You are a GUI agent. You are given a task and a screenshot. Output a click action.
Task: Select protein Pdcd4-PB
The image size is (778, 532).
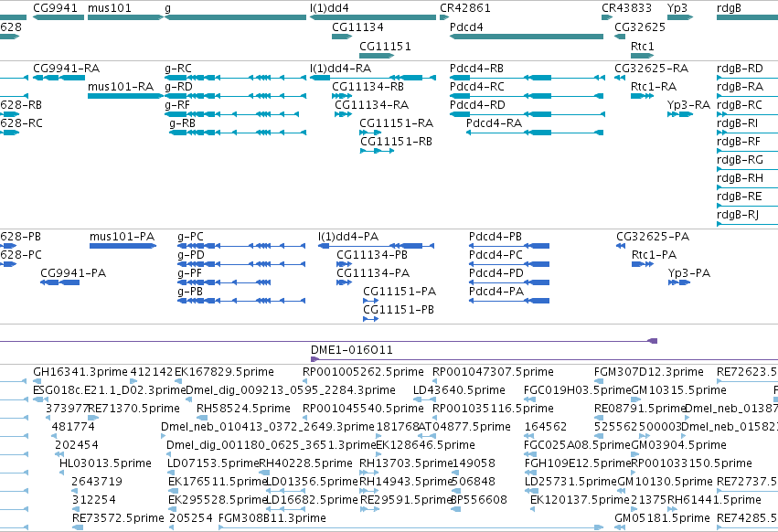(x=509, y=246)
